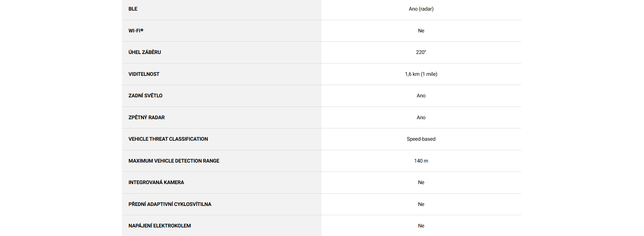Select the ZPĚTNÝ RADAR label
This screenshot has height=236, width=644.
coord(146,117)
